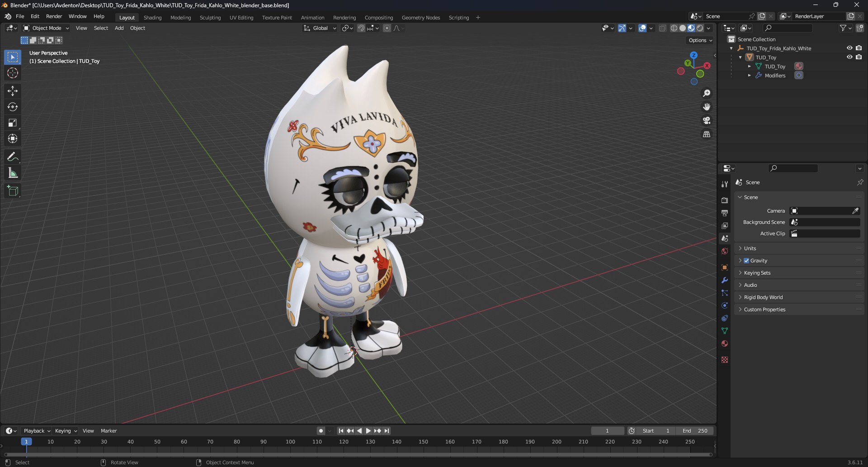Play the animation forward
Screen dimensions: 868x467
(x=368, y=431)
